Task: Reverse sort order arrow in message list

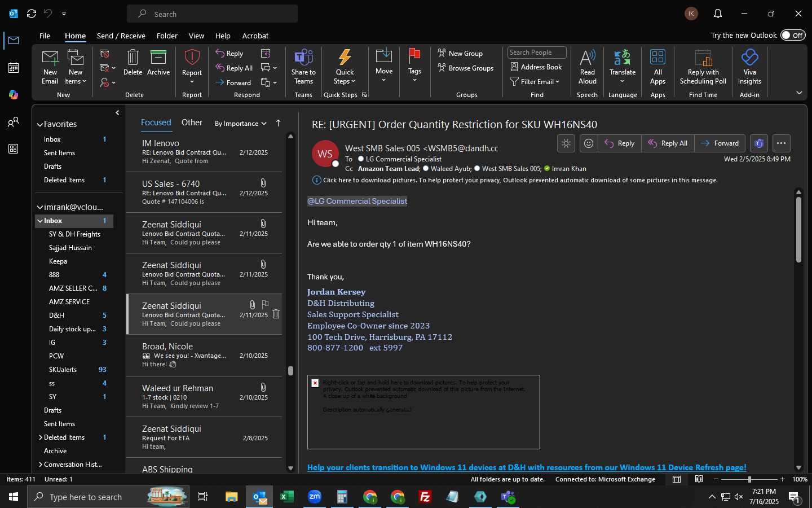Action: (x=278, y=123)
